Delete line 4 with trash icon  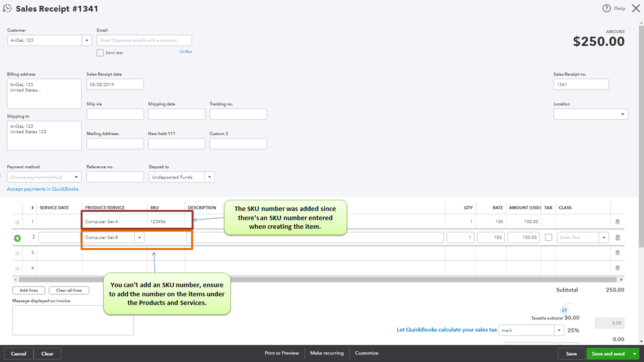click(618, 268)
